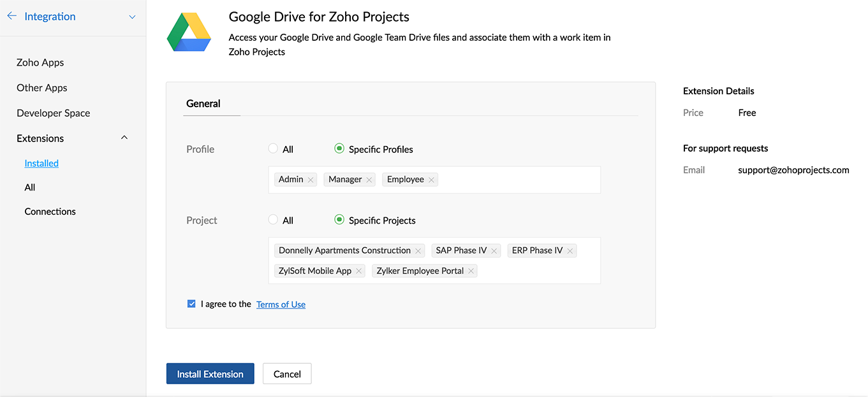Select All radio button for Project
Viewport: 868px width, 397px height.
tap(273, 220)
